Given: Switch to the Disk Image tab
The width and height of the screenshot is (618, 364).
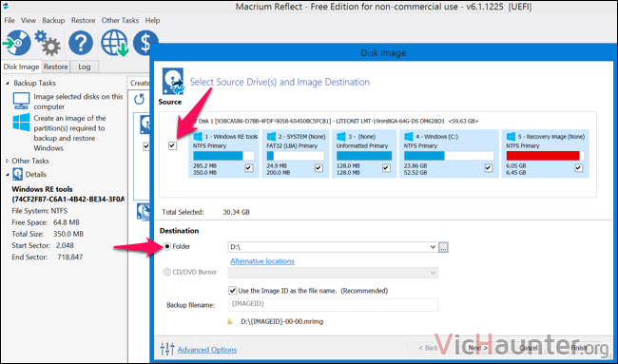Looking at the screenshot, I should [21, 67].
